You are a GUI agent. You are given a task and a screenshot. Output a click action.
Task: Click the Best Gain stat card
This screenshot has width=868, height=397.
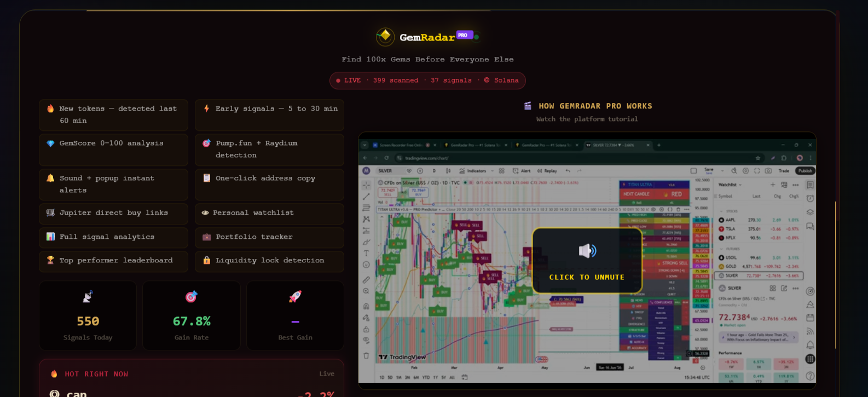pos(296,315)
